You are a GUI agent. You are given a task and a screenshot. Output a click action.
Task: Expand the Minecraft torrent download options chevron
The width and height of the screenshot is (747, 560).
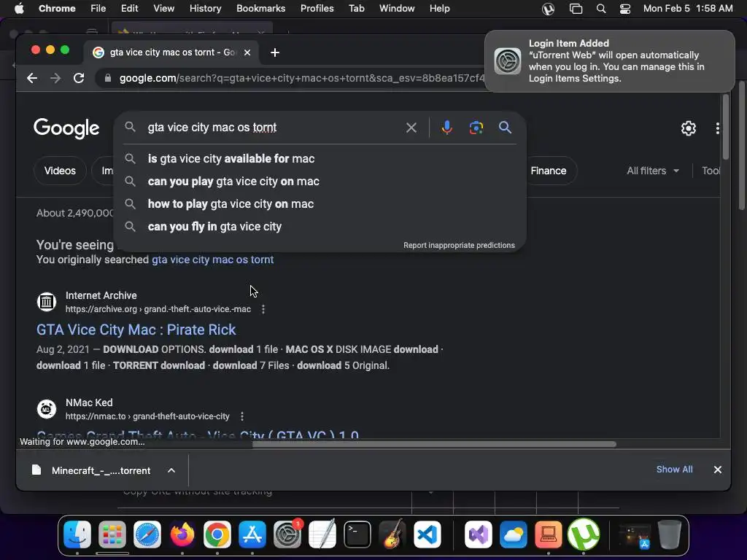pyautogui.click(x=171, y=470)
